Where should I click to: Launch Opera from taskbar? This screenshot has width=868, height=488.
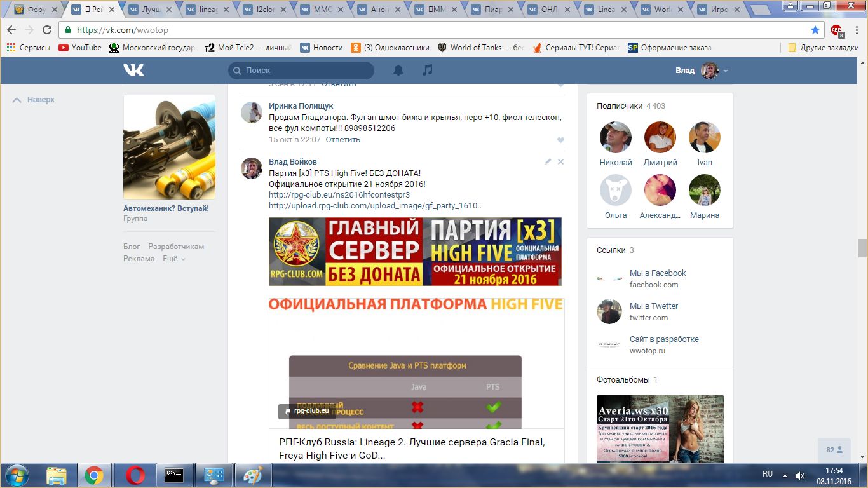[135, 475]
